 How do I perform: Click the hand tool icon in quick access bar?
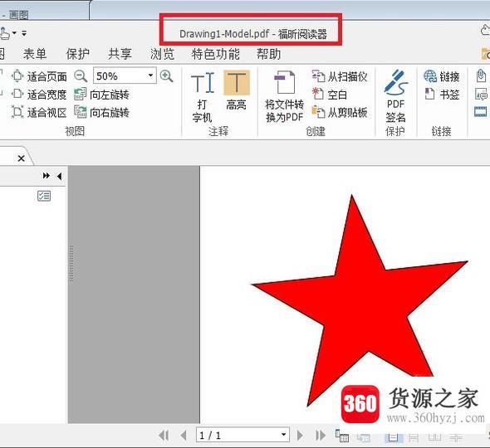[x=5, y=33]
